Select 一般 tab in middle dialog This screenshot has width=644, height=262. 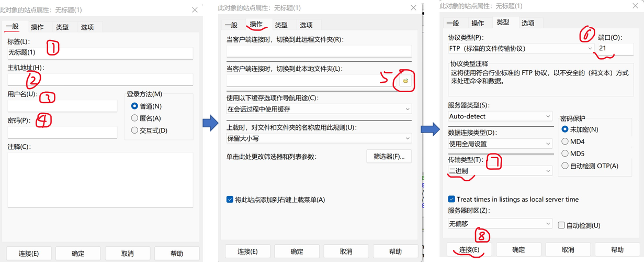pyautogui.click(x=231, y=25)
